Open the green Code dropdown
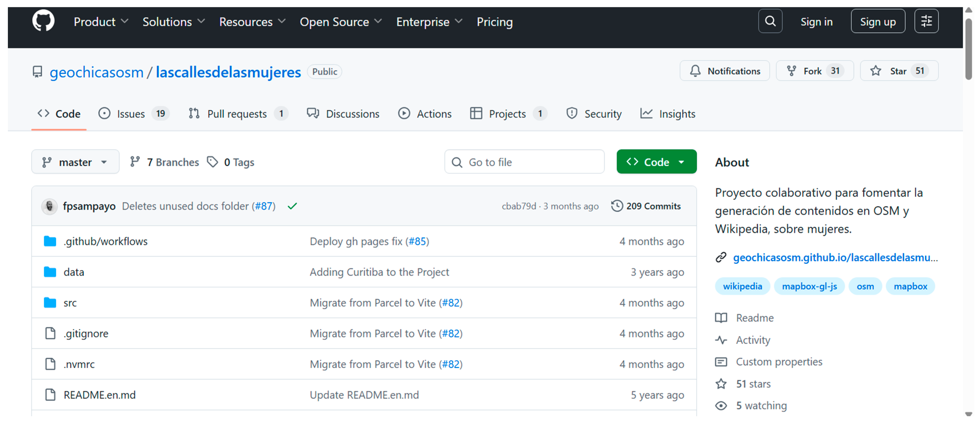Image resolution: width=980 pixels, height=422 pixels. (656, 162)
